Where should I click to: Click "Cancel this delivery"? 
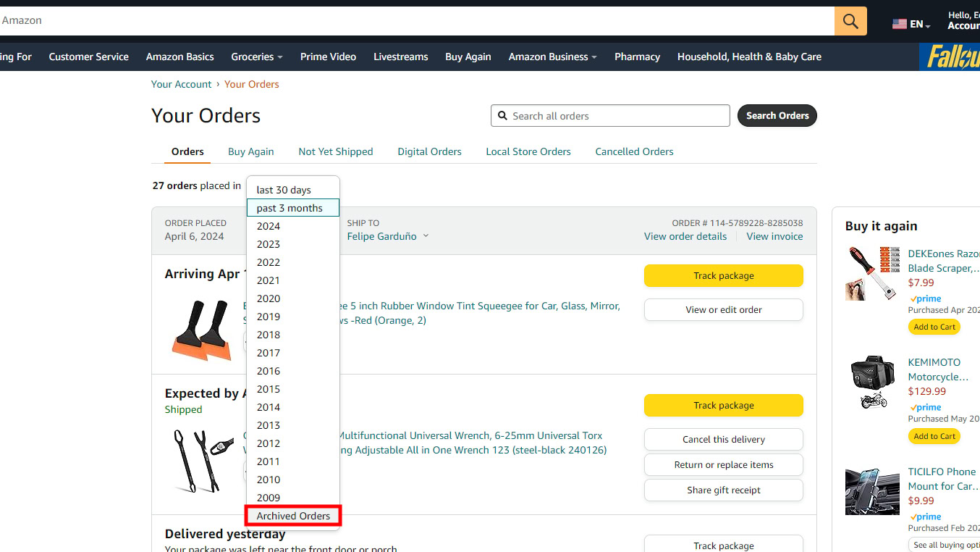click(x=723, y=439)
